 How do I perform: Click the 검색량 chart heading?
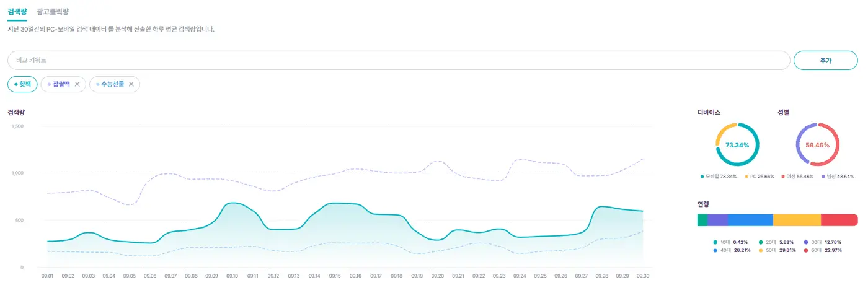click(16, 112)
